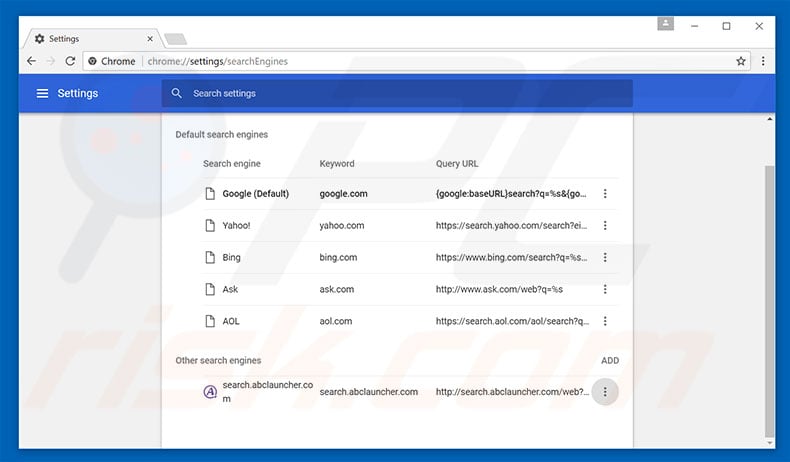Click the Settings title in blue header

point(78,93)
